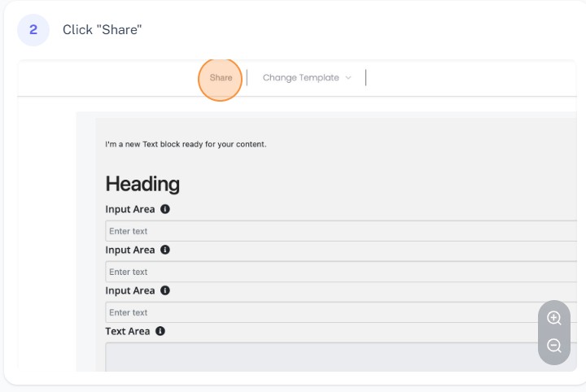Viewport: 586px width, 392px height.
Task: Click info icon beside first Input Area label
Action: point(165,209)
